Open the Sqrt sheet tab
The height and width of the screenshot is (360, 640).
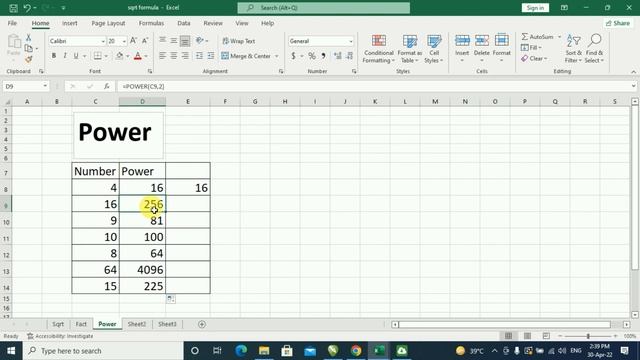click(58, 324)
